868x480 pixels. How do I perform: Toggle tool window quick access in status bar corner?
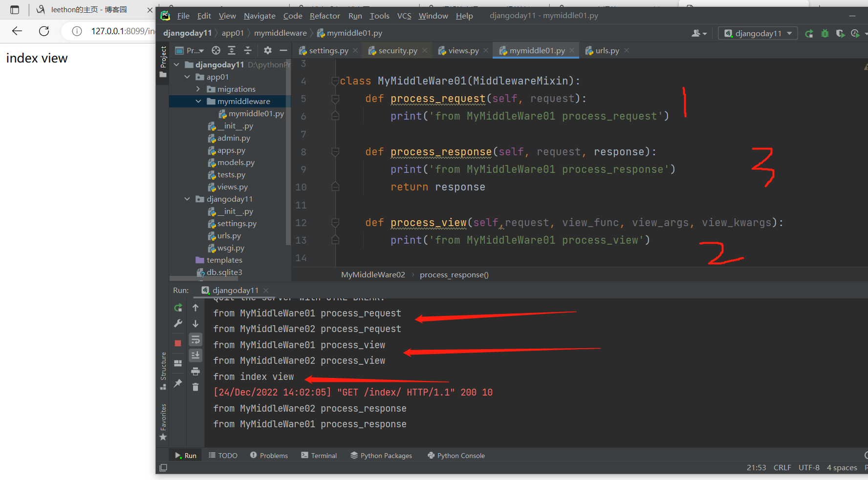[x=163, y=468]
